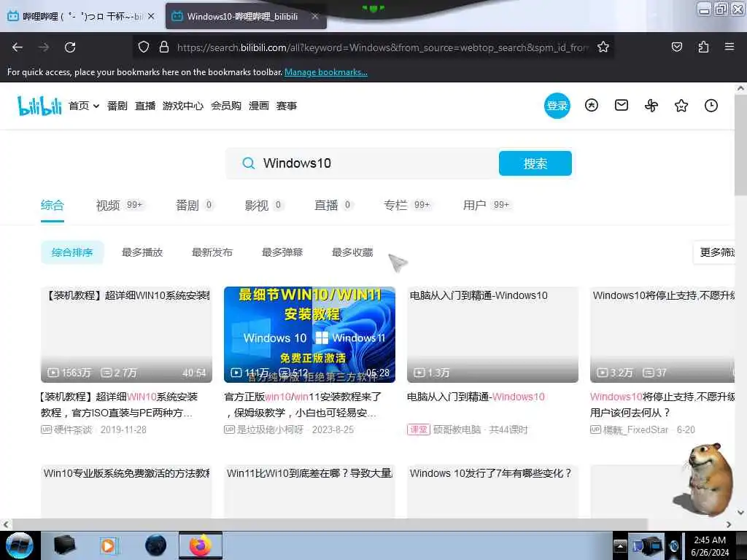
Task: Open the 会员购 navigation link
Action: point(226,106)
